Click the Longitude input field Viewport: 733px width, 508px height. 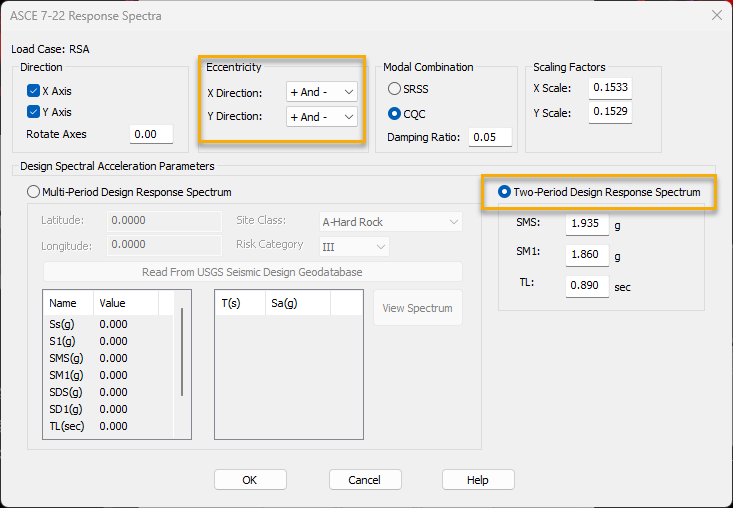(165, 245)
